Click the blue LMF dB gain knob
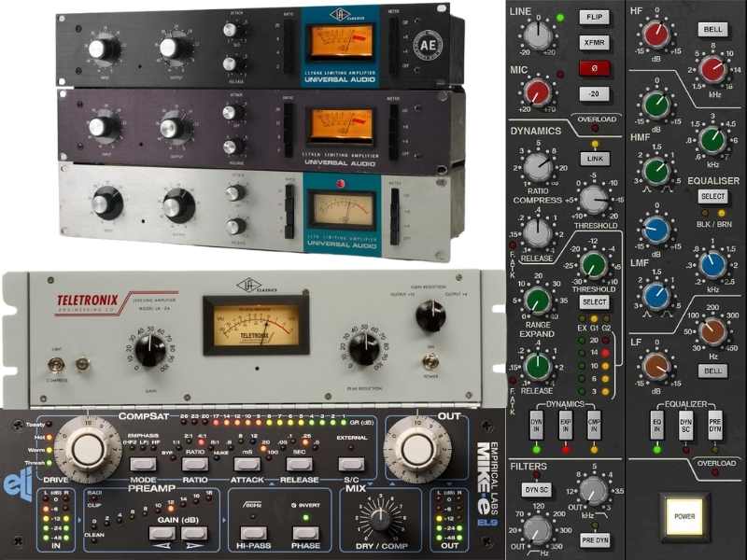This screenshot has height=560, width=747. coord(656,230)
